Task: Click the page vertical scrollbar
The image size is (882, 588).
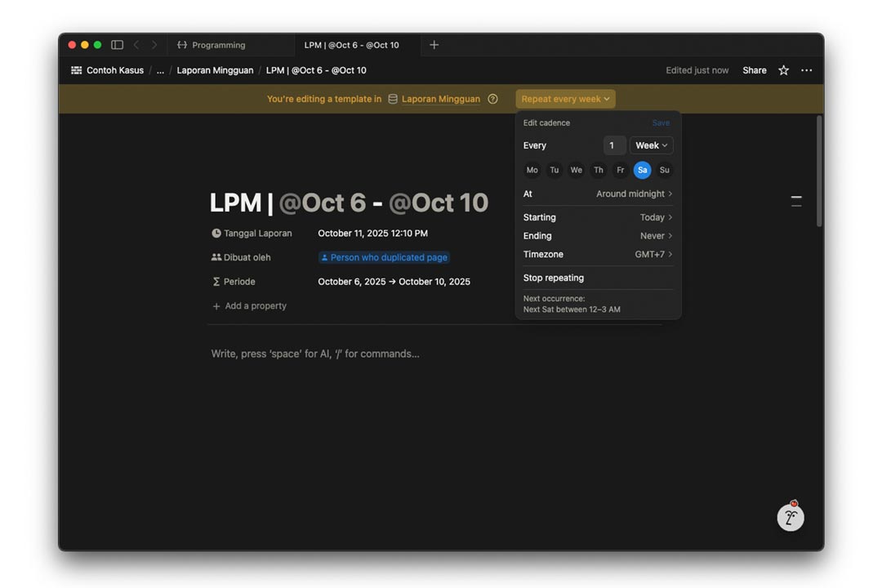Action: pos(819,171)
